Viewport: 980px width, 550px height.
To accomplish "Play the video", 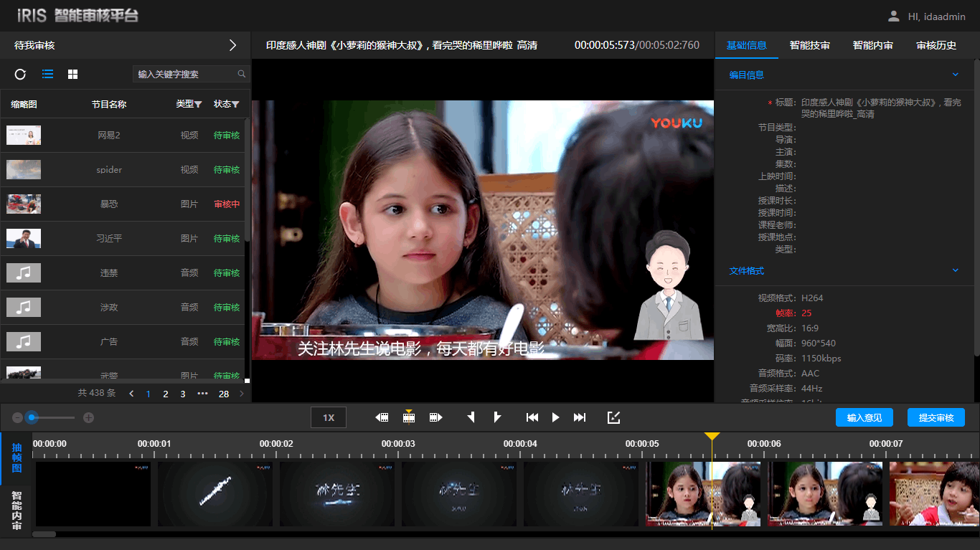I will tap(555, 417).
